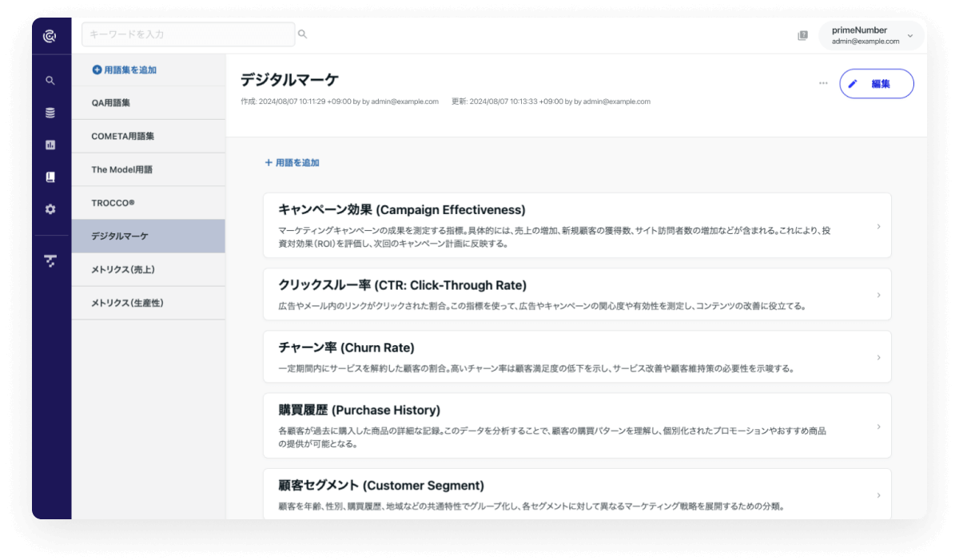Open the more options ellipsis menu
Image resolution: width=959 pixels, height=560 pixels.
click(823, 83)
